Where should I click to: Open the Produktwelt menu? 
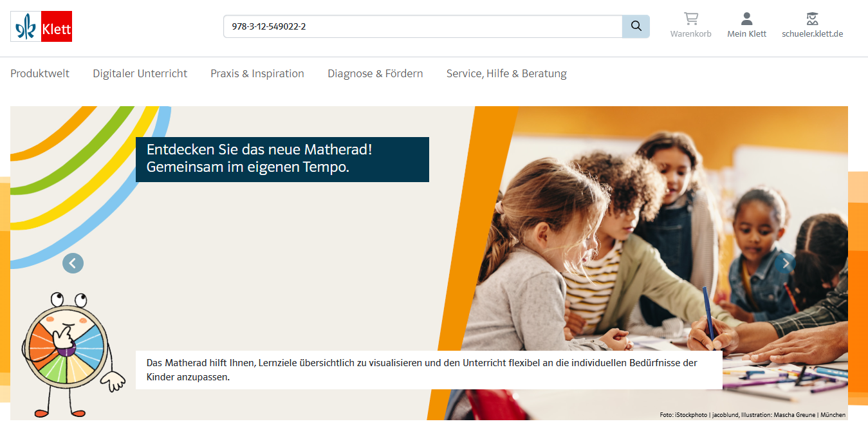click(x=40, y=73)
